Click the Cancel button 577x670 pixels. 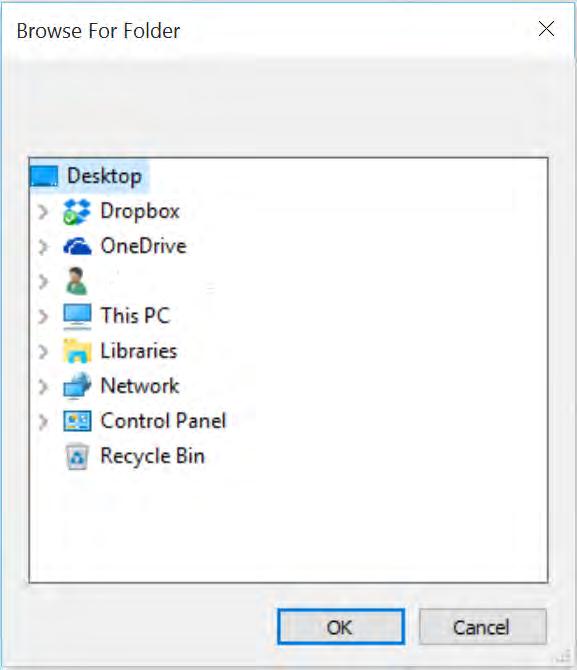pyautogui.click(x=483, y=627)
